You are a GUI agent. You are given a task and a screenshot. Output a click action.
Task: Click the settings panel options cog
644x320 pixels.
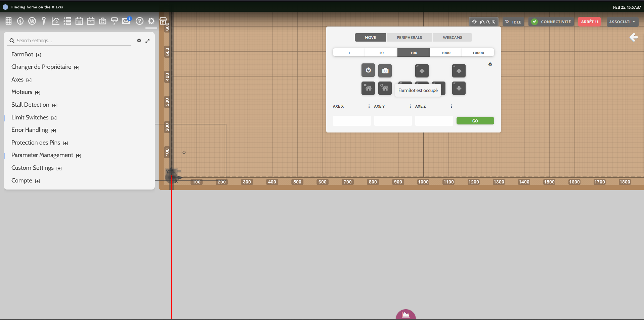tap(139, 41)
